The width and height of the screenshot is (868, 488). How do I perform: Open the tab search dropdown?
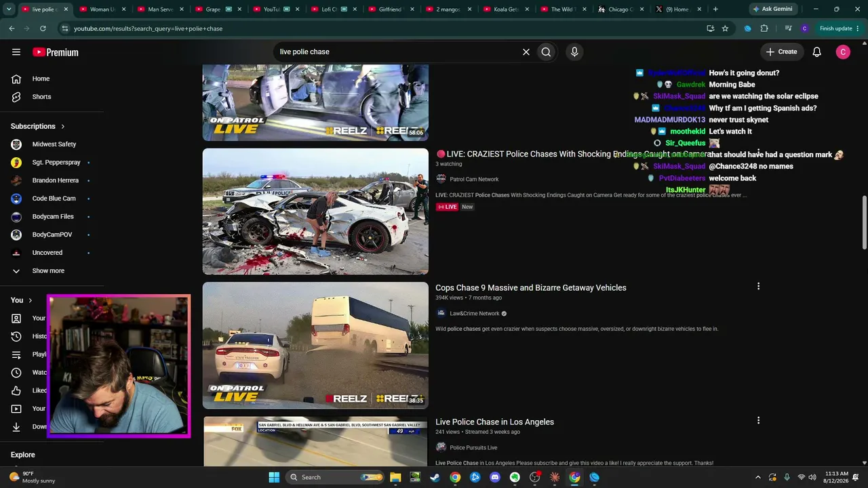coord(9,9)
